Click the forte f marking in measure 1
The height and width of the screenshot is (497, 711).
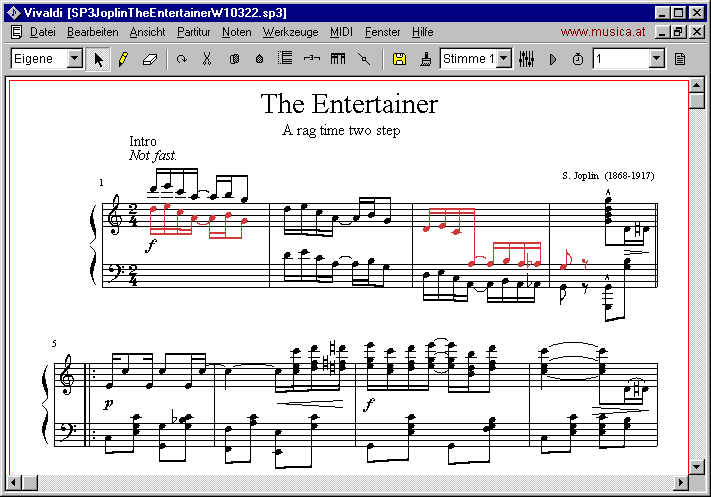coord(151,245)
